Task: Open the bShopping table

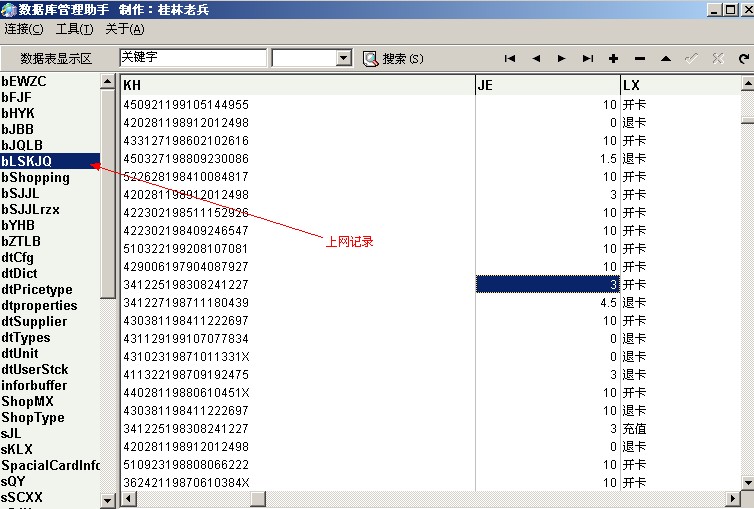Action: (x=36, y=177)
